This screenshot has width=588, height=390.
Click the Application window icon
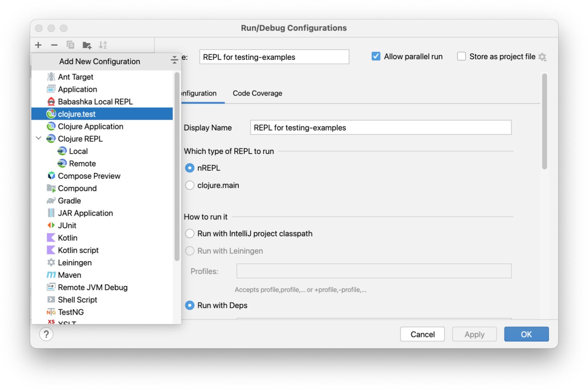(51, 89)
